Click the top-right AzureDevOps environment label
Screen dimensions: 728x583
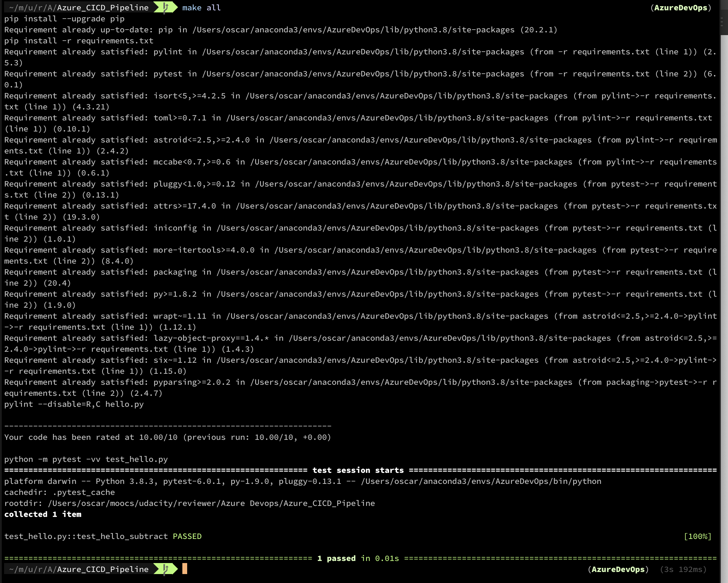pos(680,8)
